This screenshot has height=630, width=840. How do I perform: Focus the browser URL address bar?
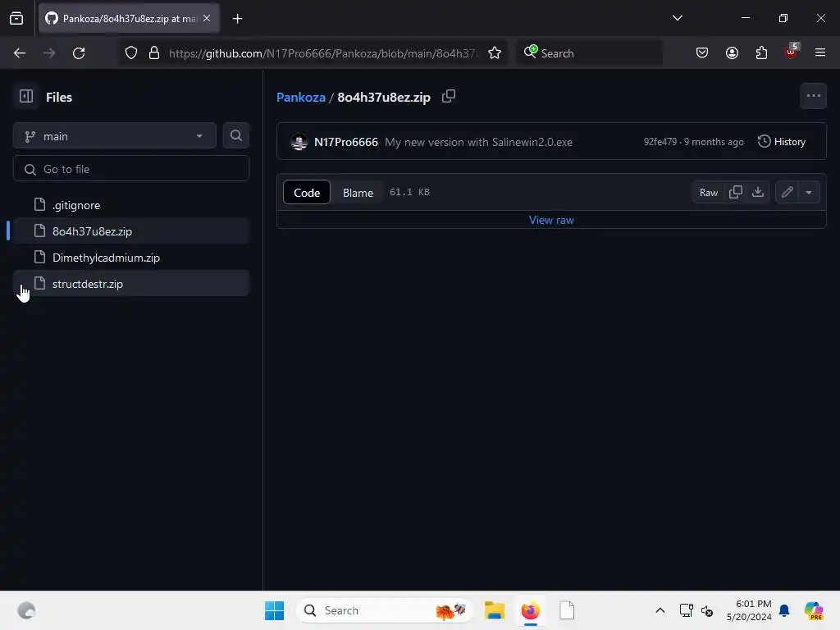pos(324,53)
